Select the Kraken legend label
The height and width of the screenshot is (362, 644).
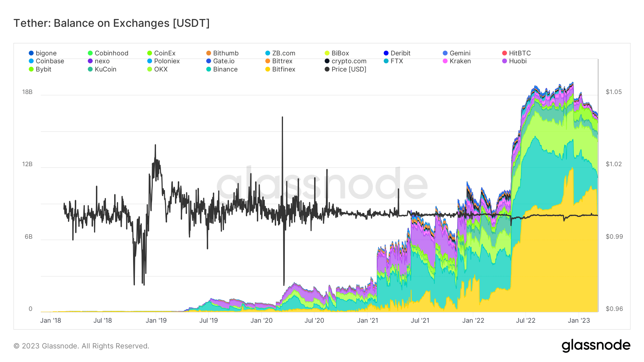tap(460, 61)
